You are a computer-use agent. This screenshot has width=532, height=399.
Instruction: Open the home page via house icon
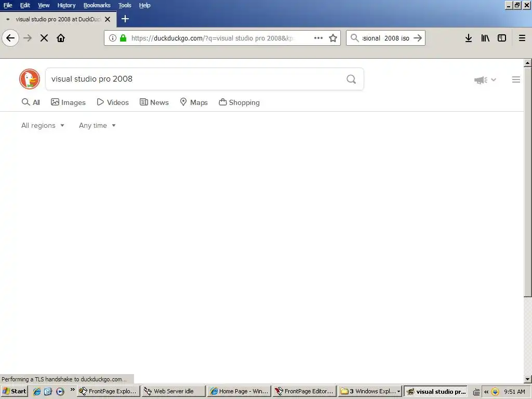tap(61, 38)
